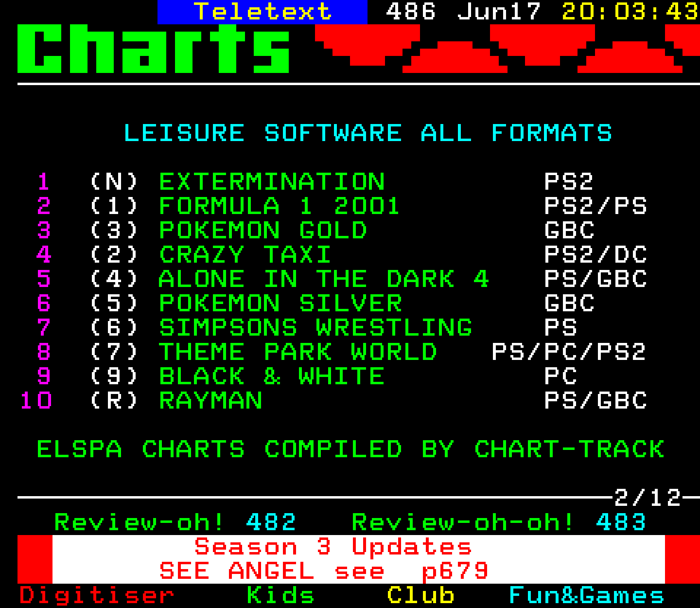The width and height of the screenshot is (700, 608).
Task: Click the PS2/PS format for Formula 1 2001
Action: (x=595, y=206)
